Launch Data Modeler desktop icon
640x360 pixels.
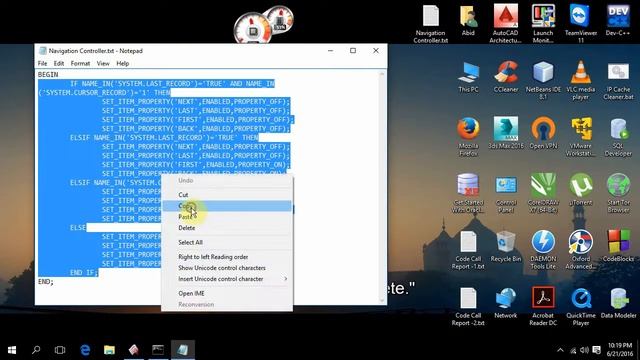(618, 303)
